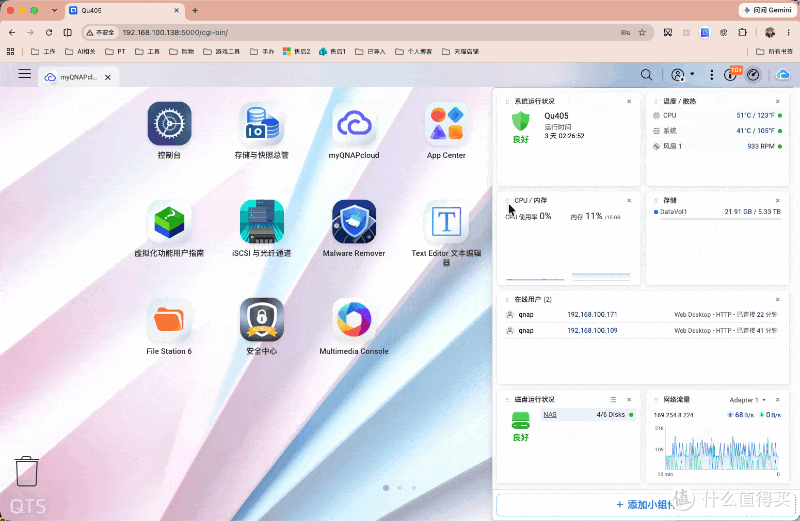Open the QTS trash can icon
800x521 pixels.
[27, 471]
